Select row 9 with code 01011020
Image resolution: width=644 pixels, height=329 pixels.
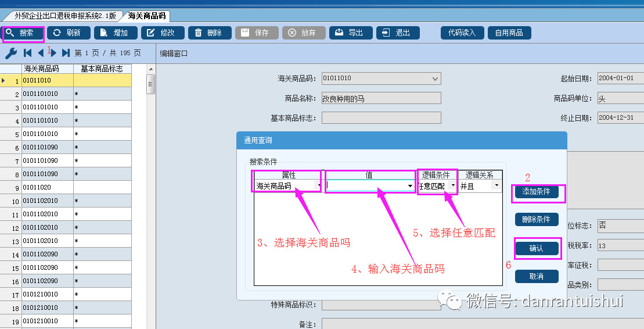click(x=66, y=188)
